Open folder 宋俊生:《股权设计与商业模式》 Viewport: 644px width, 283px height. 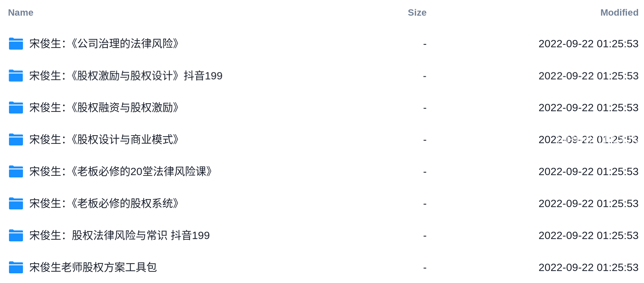coord(104,140)
